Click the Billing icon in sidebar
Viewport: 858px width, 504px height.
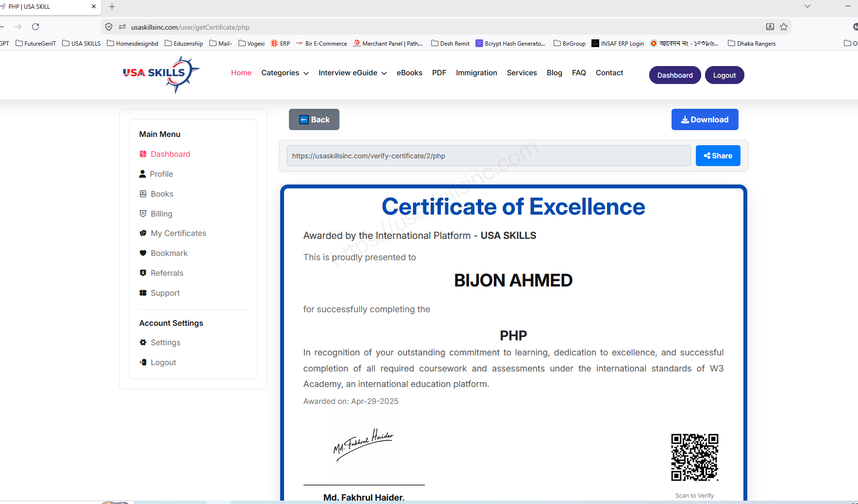point(143,214)
